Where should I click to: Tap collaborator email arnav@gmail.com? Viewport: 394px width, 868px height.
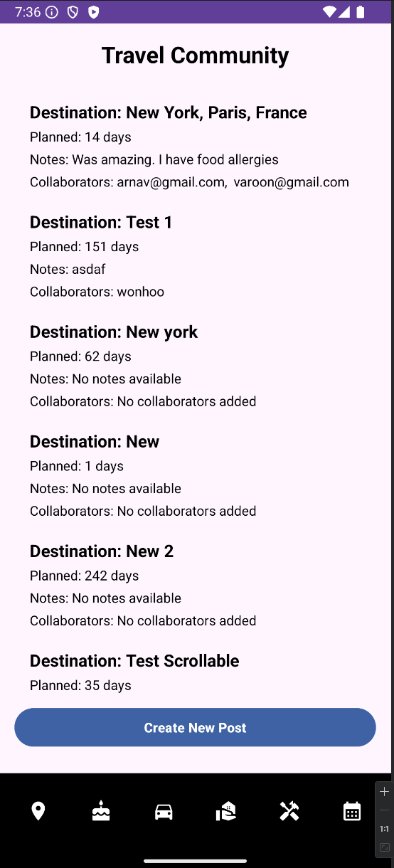click(x=171, y=182)
